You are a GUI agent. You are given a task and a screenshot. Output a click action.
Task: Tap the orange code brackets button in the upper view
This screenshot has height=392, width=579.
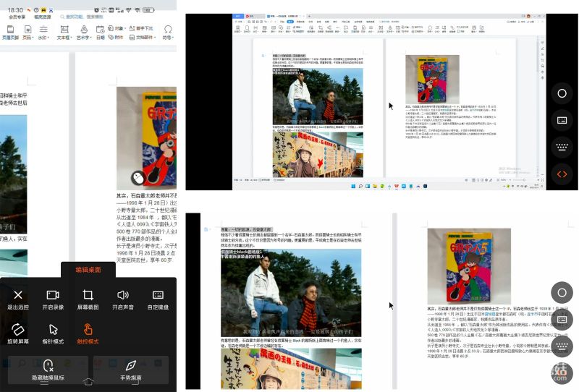tap(562, 174)
